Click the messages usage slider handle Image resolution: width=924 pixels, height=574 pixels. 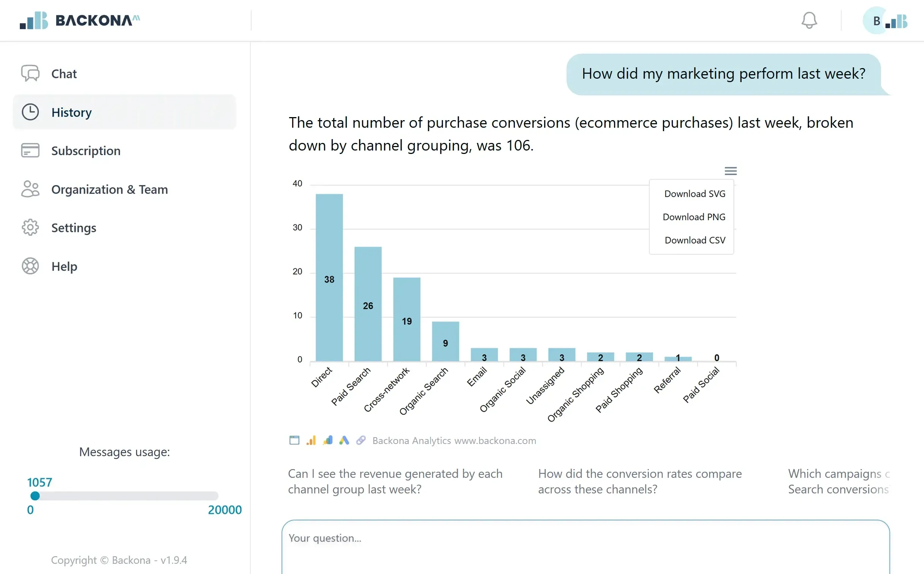[x=35, y=496]
